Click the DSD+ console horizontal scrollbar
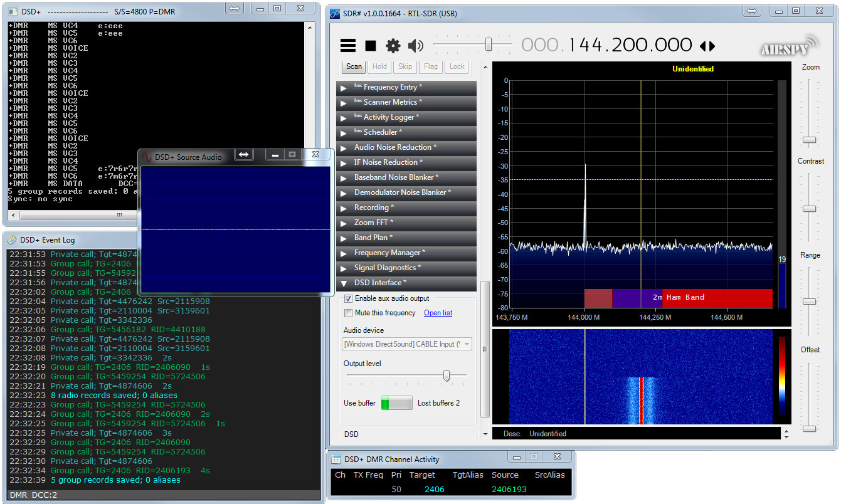 (x=119, y=215)
